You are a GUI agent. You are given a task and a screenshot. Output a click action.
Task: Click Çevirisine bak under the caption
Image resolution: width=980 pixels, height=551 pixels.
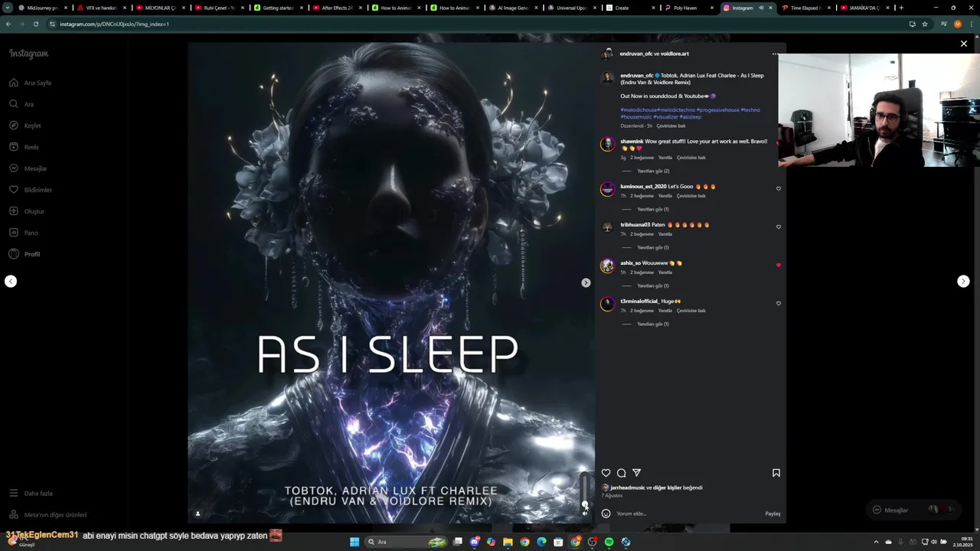coord(671,126)
